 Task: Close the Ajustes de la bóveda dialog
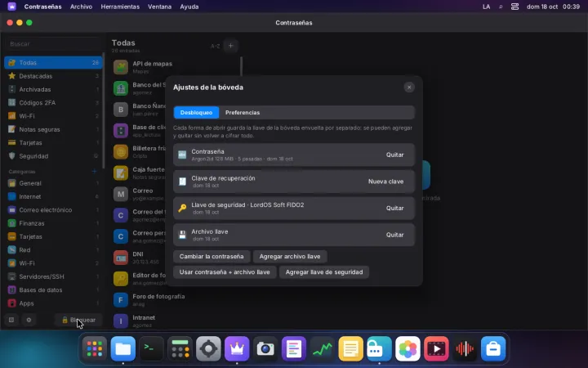409,88
